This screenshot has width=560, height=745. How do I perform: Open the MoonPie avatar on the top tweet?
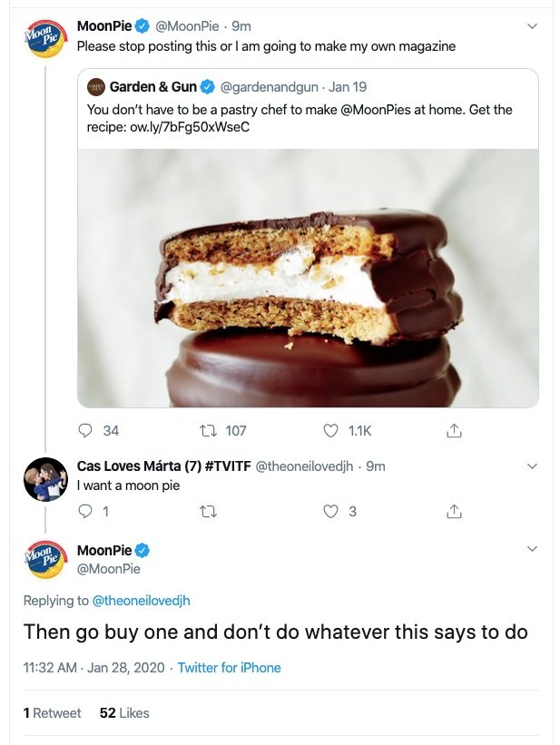[45, 38]
